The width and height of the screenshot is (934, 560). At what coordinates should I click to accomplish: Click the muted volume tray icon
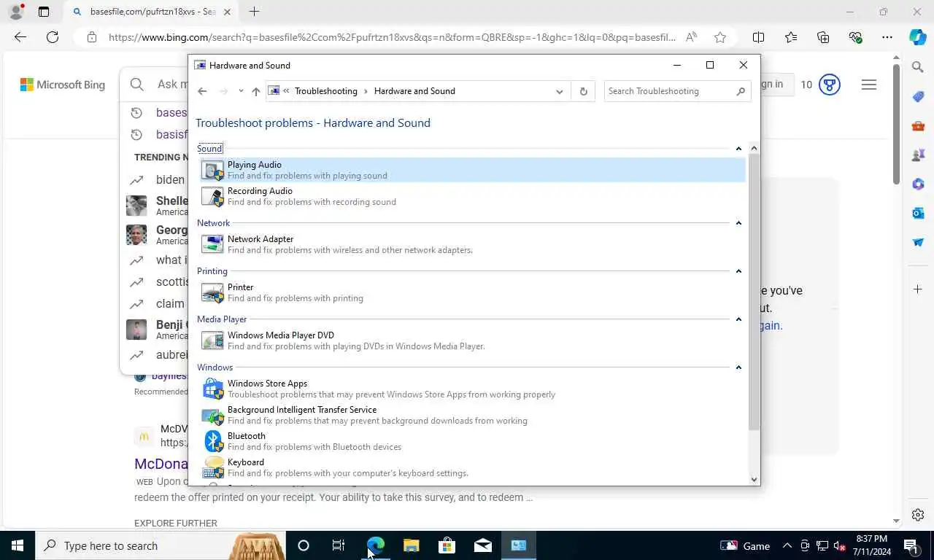pos(839,545)
